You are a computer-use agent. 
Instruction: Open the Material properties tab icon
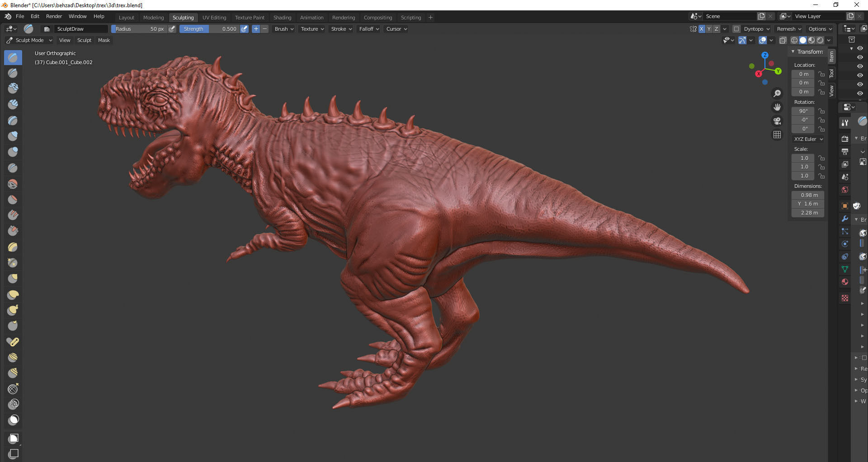pyautogui.click(x=844, y=282)
